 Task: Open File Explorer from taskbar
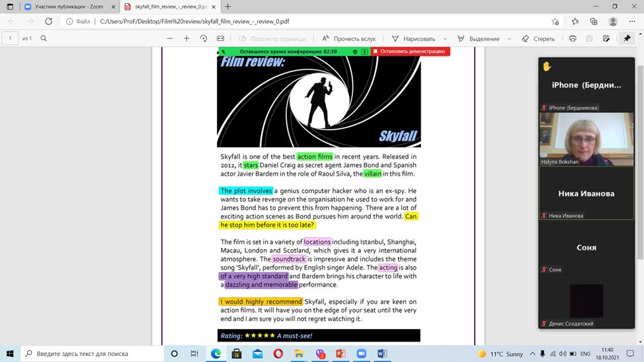point(299,353)
